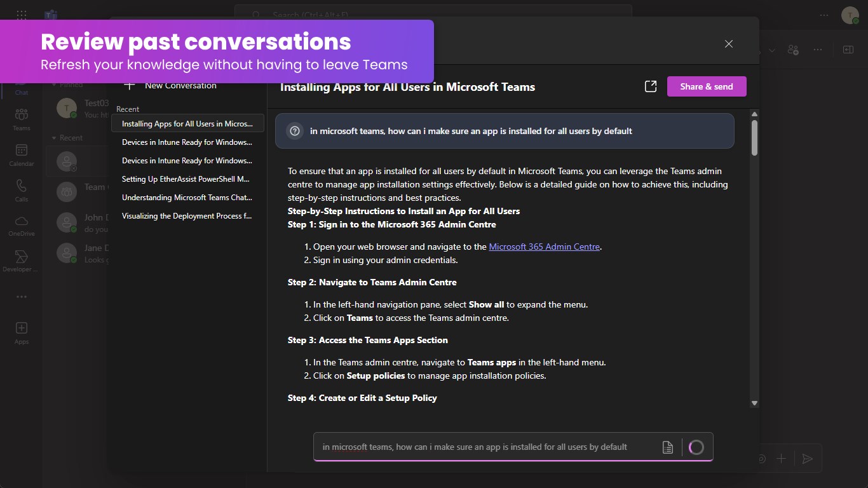The height and width of the screenshot is (488, 868).
Task: Click the vertical scrollbar thumb
Action: (754, 138)
